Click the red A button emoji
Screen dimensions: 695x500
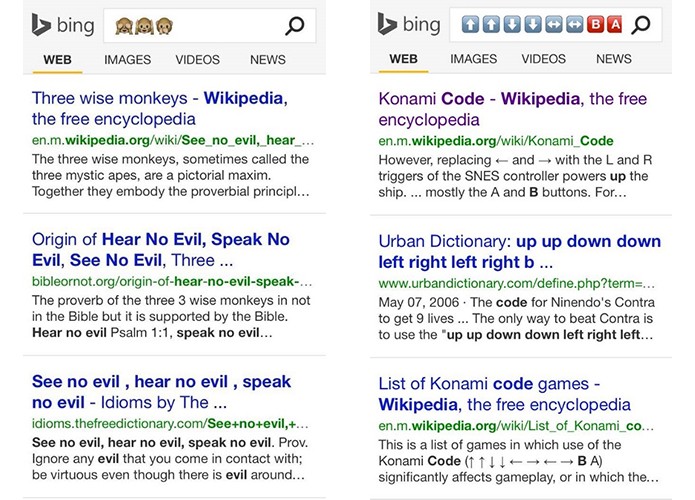(615, 24)
